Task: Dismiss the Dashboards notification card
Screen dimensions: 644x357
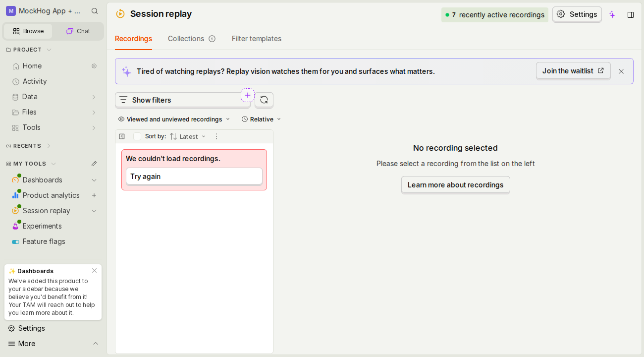Action: coord(94,270)
